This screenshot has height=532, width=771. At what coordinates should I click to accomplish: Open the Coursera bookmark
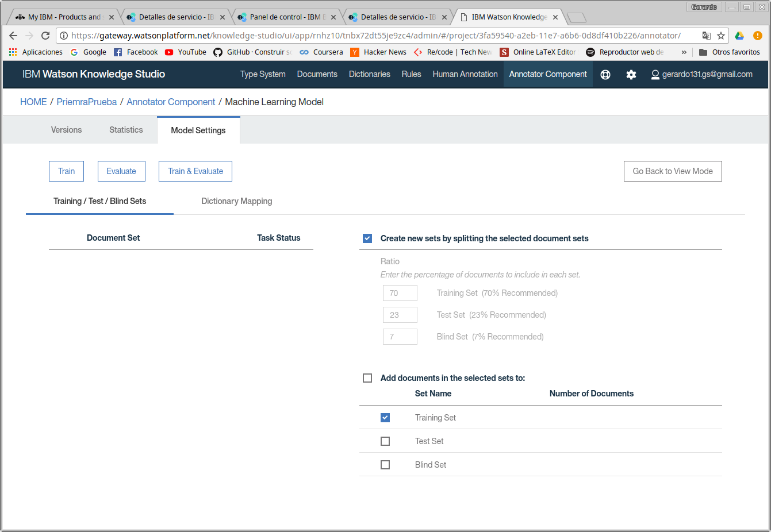tap(321, 52)
